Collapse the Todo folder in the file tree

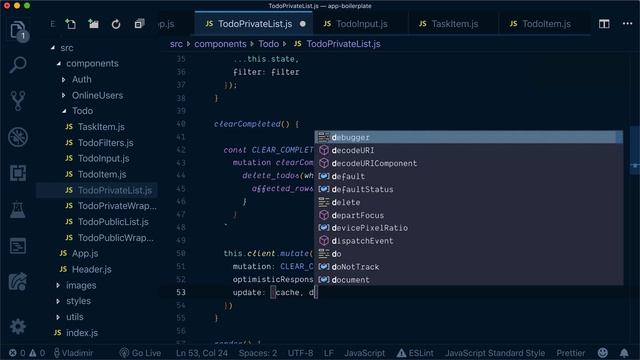click(64, 111)
